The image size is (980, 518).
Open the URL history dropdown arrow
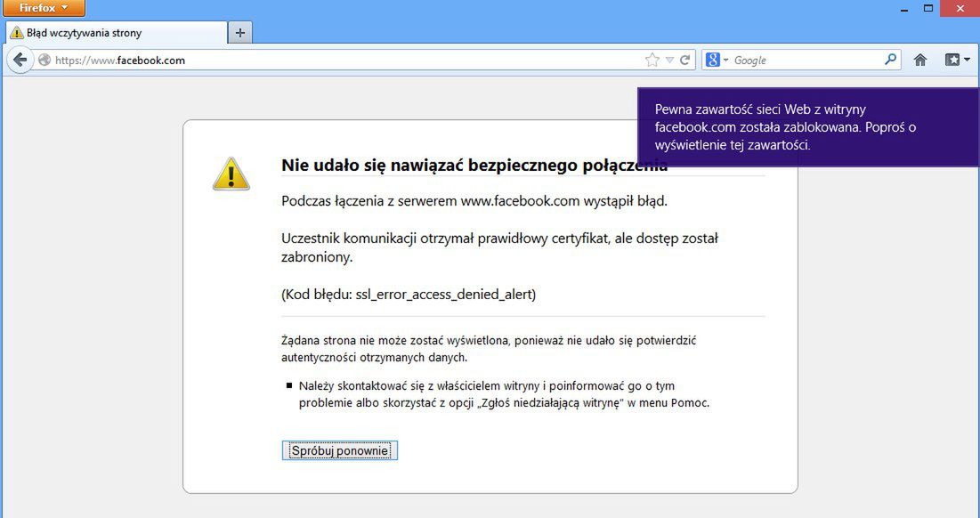click(669, 60)
